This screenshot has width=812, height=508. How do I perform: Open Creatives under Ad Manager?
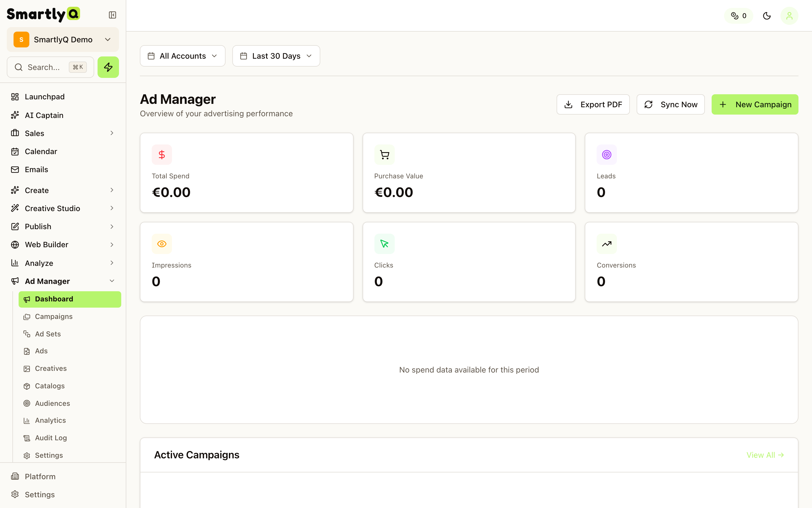(70, 369)
